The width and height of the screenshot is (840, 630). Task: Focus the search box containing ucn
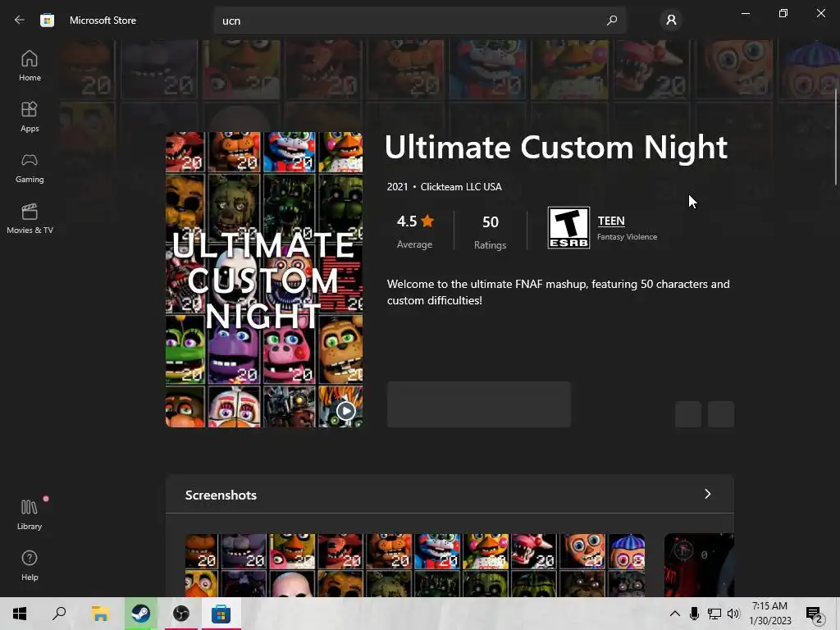coord(419,21)
